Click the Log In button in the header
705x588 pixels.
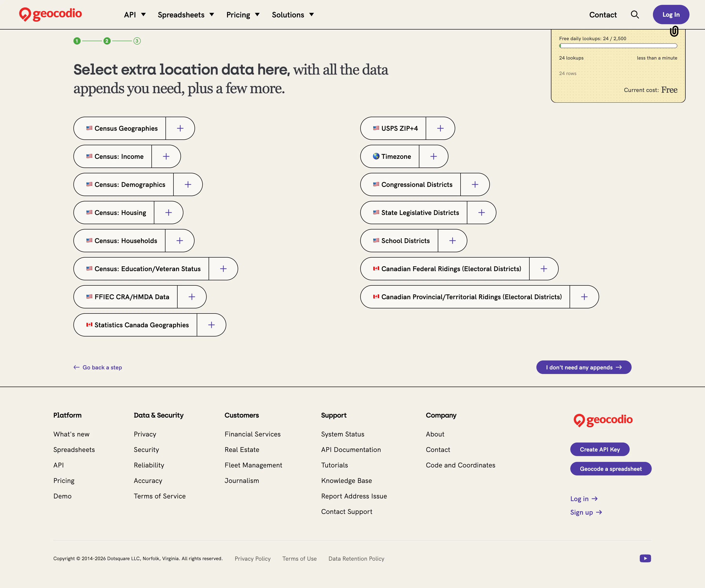coord(671,15)
